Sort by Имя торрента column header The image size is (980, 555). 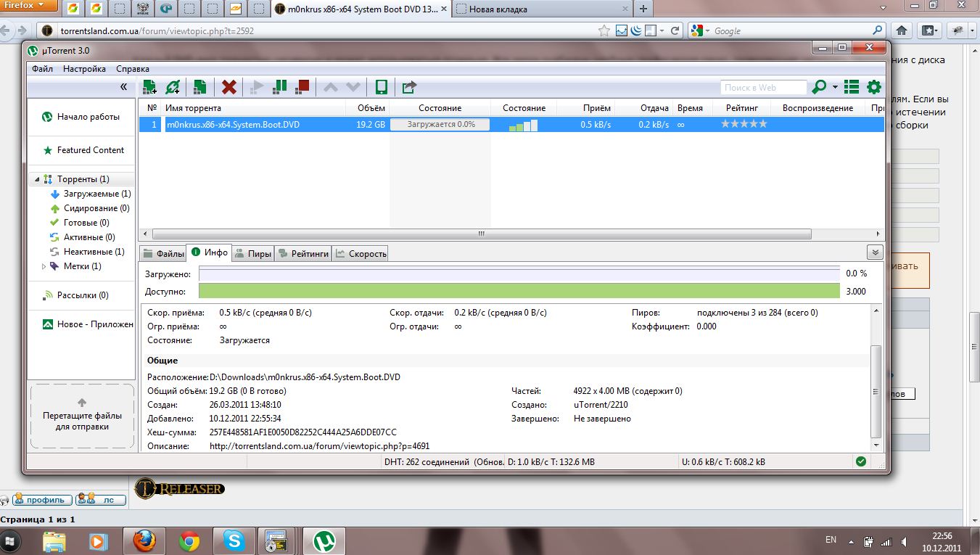pos(254,108)
